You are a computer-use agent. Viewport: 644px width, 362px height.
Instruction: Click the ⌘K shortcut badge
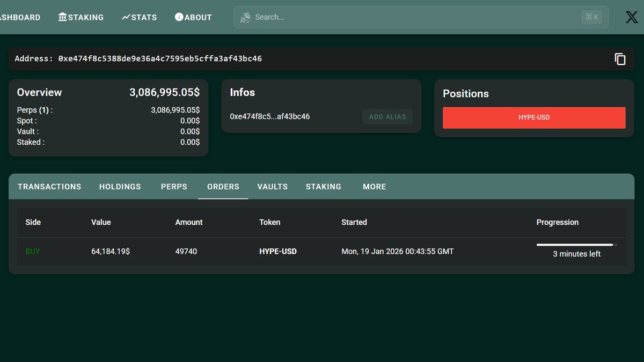pyautogui.click(x=592, y=17)
